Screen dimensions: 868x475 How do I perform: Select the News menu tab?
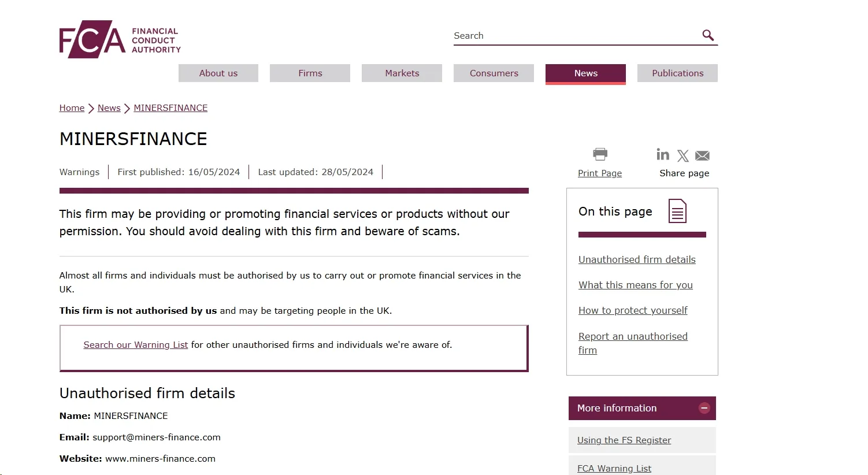(x=586, y=74)
